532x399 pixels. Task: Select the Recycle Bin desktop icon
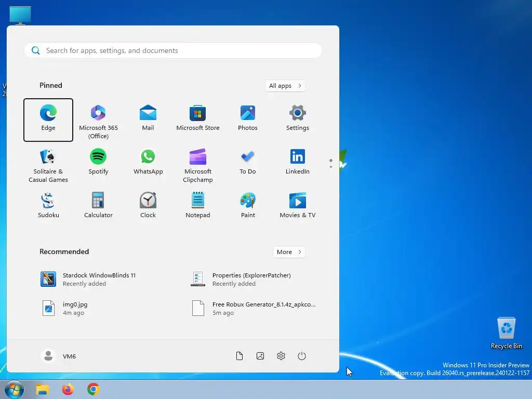pyautogui.click(x=506, y=333)
